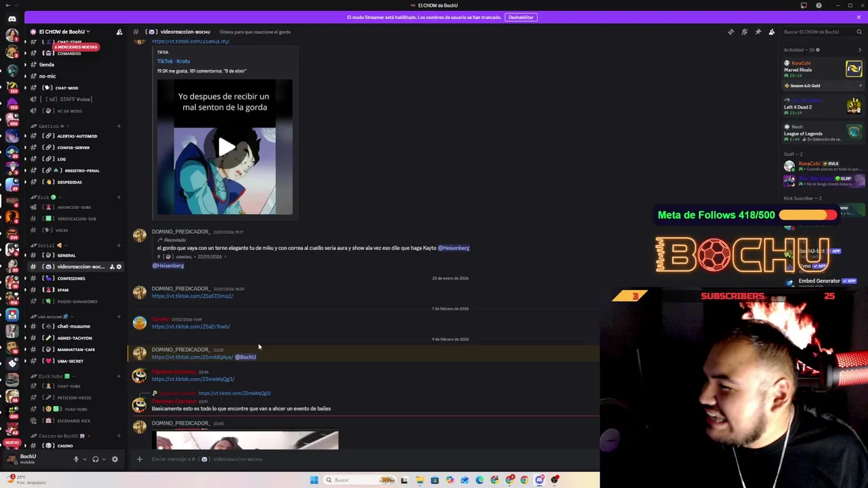This screenshot has width=868, height=488.
Task: Switch to the GENERAL channel
Action: click(x=75, y=256)
